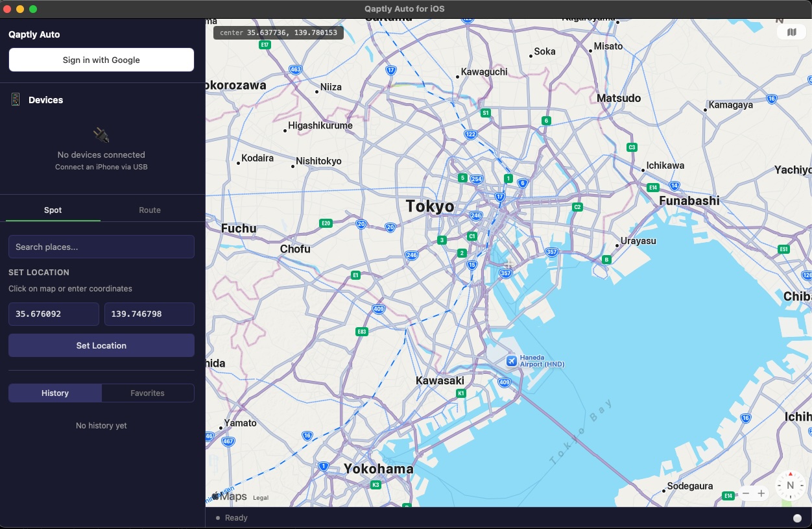Viewport: 812px width, 529px height.
Task: Click the status bar white circle indicator
Action: pos(797,518)
